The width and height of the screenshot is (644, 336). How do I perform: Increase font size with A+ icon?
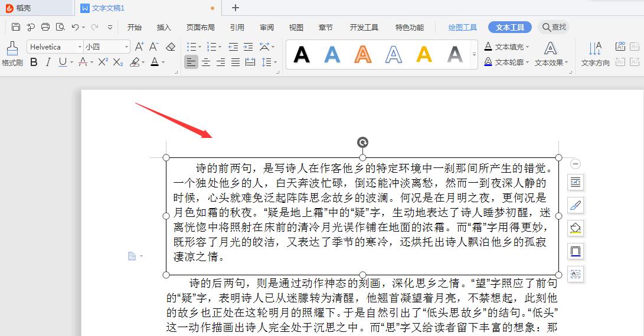(140, 47)
